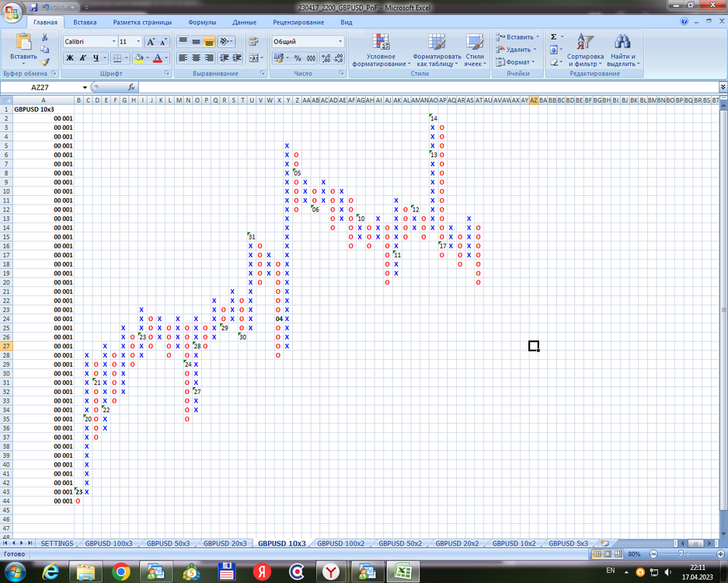Open the Merge and Center dropdown

[x=262, y=58]
